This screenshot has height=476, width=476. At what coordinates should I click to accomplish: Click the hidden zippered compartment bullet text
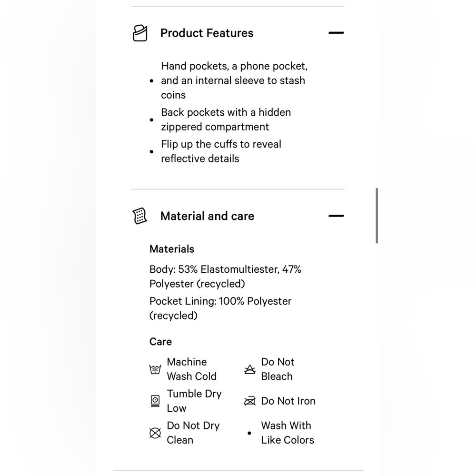pyautogui.click(x=226, y=119)
